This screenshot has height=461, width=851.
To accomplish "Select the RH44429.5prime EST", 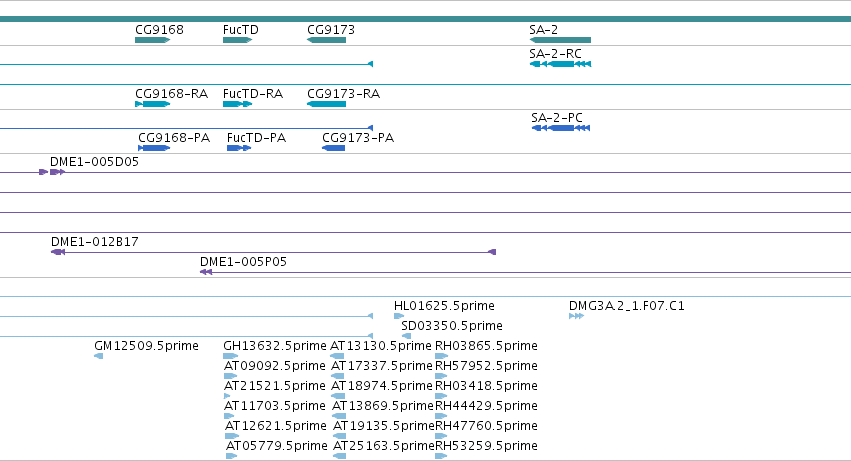I will click(441, 416).
